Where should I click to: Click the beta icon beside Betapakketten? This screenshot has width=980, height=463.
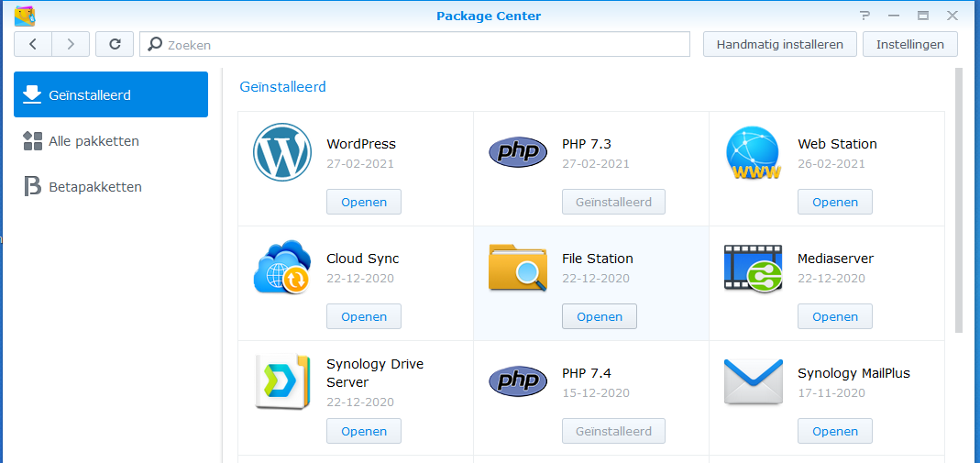point(32,186)
